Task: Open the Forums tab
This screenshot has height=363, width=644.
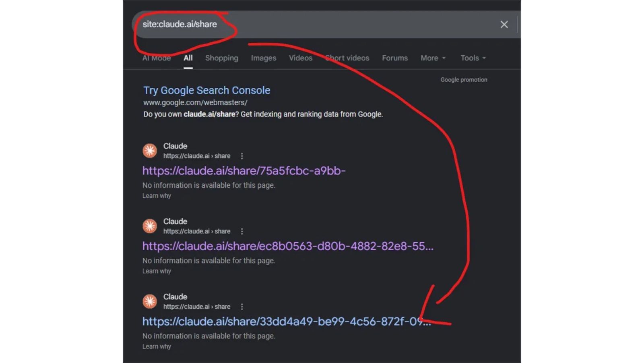Action: (395, 58)
